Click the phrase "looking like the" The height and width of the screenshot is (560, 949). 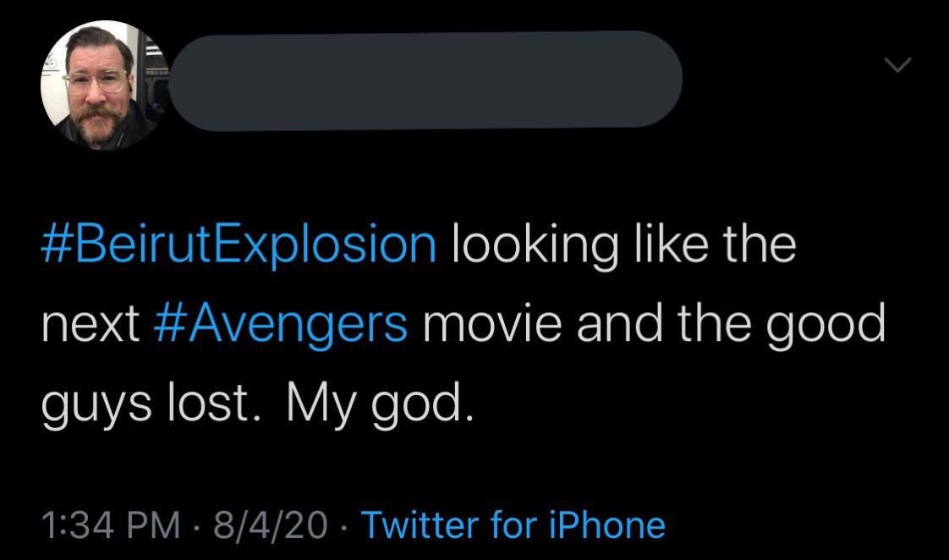[617, 245]
